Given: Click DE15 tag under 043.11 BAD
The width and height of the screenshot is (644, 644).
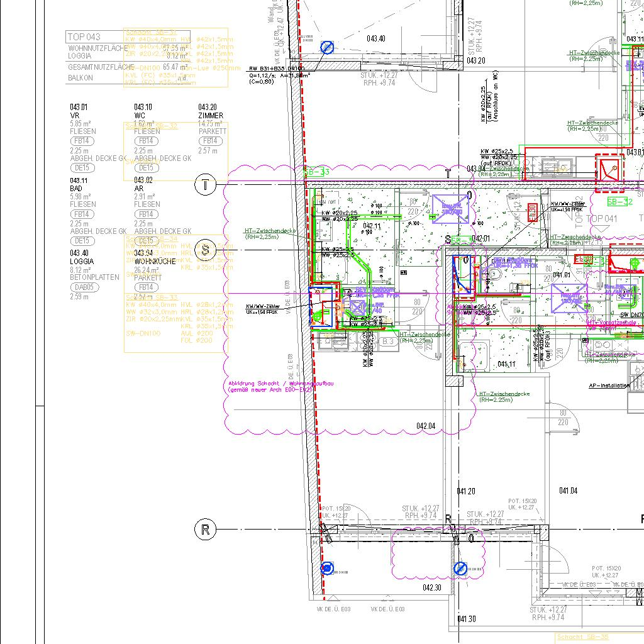Looking at the screenshot, I should click(x=83, y=241).
